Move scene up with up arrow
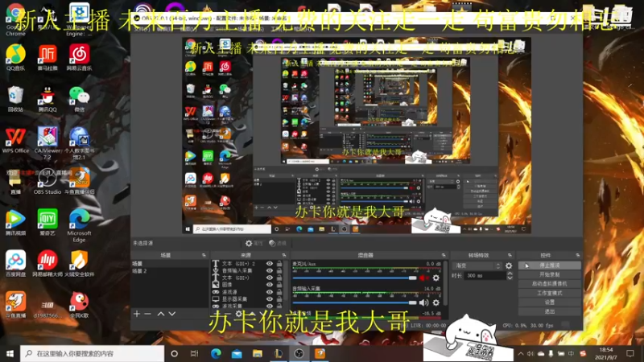This screenshot has height=362, width=644. (161, 314)
